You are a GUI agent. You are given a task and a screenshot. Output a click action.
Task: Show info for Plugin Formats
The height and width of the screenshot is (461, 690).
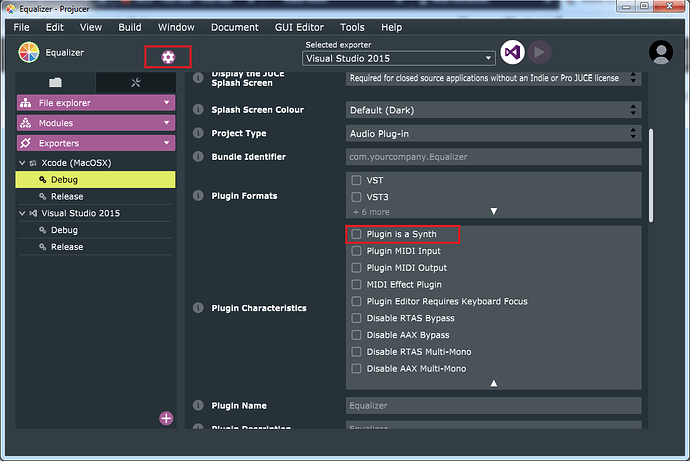198,195
